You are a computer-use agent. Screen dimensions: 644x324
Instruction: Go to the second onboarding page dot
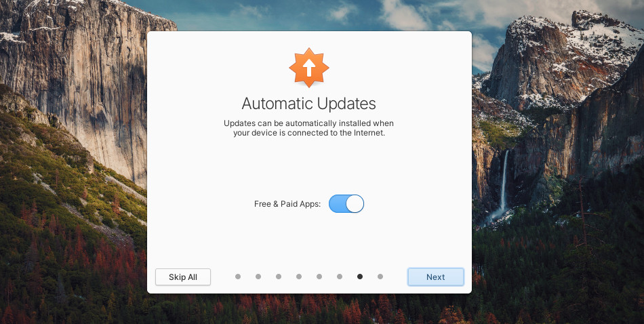pyautogui.click(x=258, y=277)
